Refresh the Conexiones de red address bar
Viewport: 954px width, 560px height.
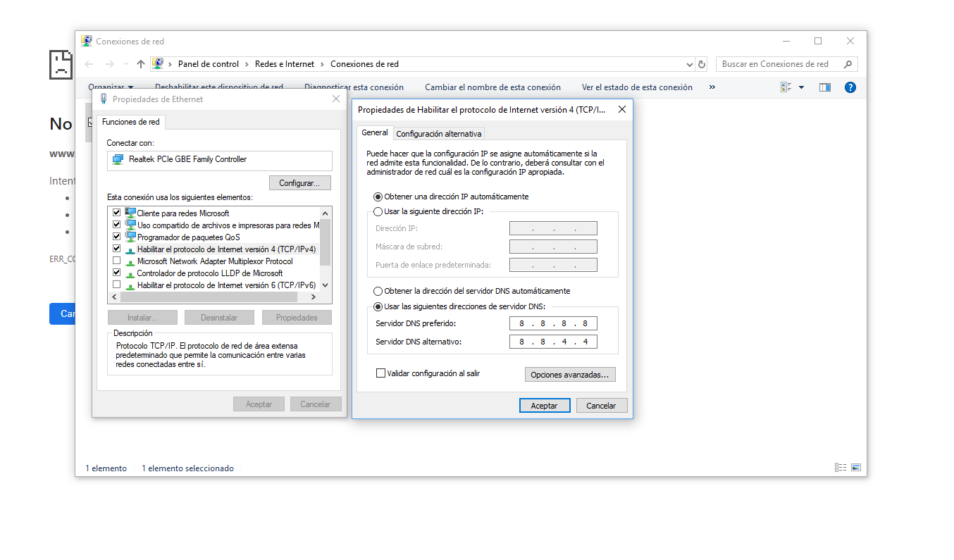[x=702, y=64]
